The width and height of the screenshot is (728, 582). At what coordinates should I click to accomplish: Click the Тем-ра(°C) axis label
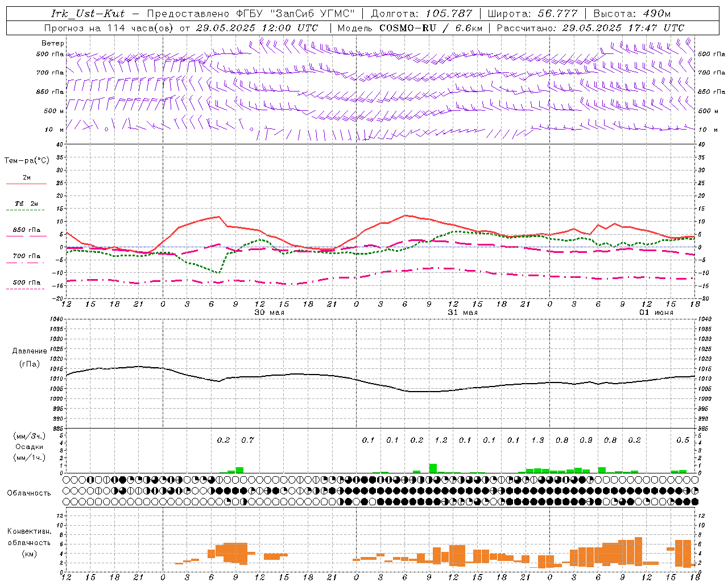pos(27,161)
